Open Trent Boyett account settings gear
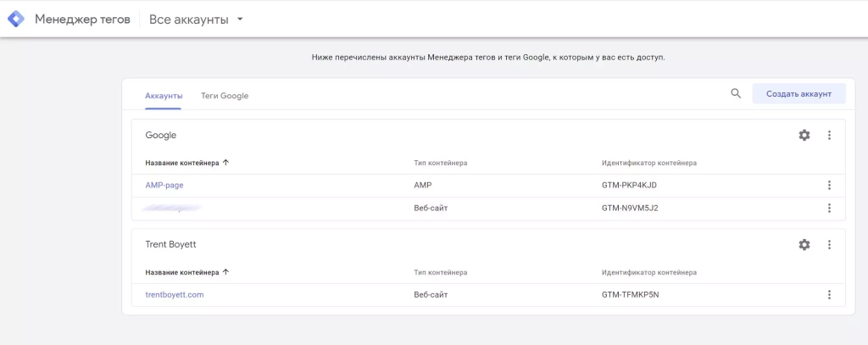Viewport: 868px width, 345px height. click(804, 245)
